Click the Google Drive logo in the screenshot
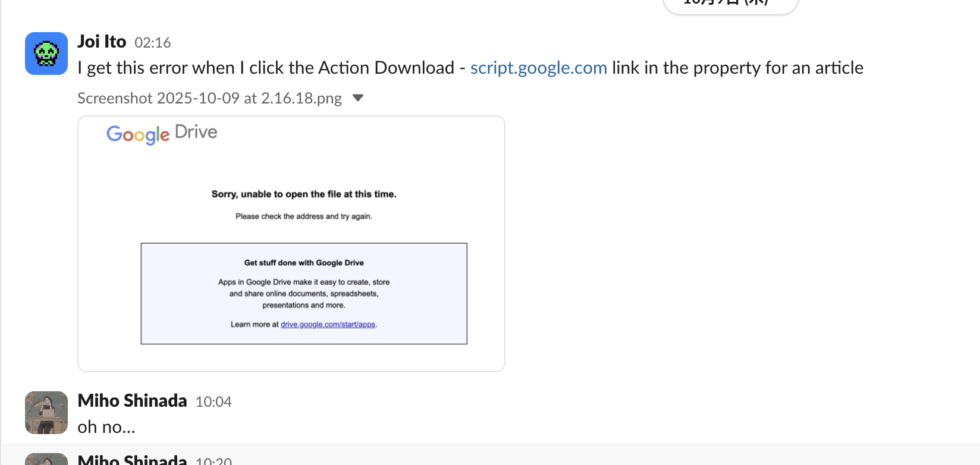980x465 pixels. (162, 133)
